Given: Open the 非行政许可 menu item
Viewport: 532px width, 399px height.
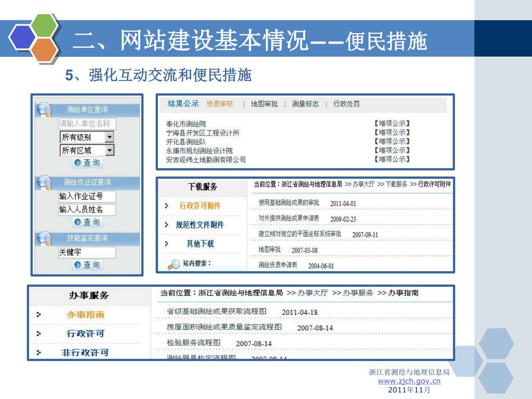Looking at the screenshot, I should tap(85, 353).
